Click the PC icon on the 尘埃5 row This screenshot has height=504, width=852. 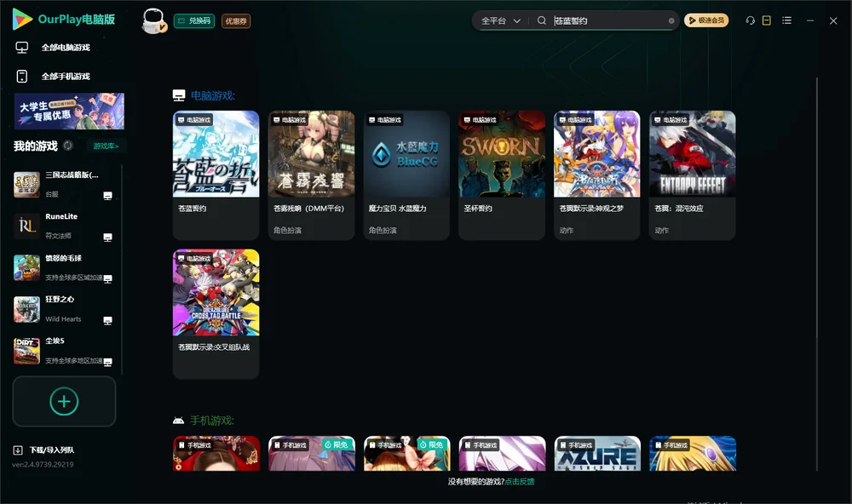click(x=107, y=363)
